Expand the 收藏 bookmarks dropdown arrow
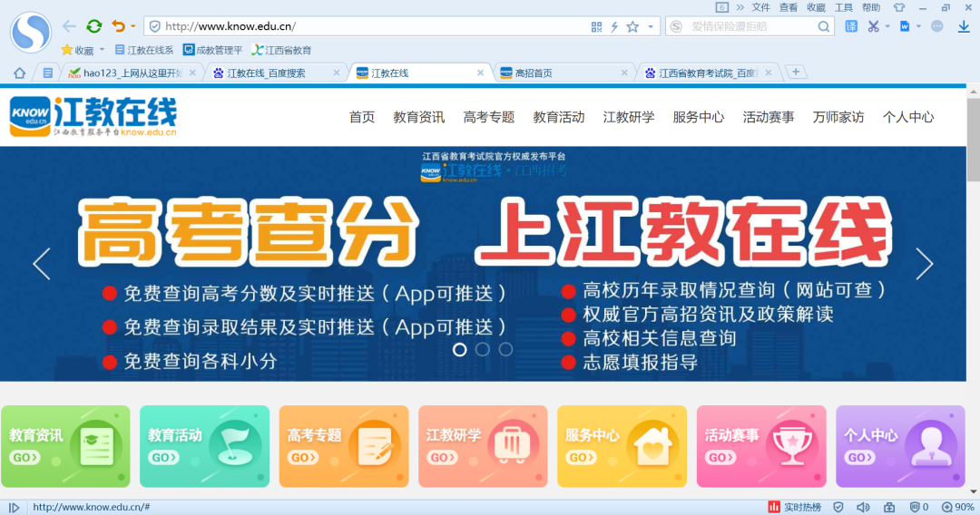This screenshot has height=515, width=980. pyautogui.click(x=102, y=50)
